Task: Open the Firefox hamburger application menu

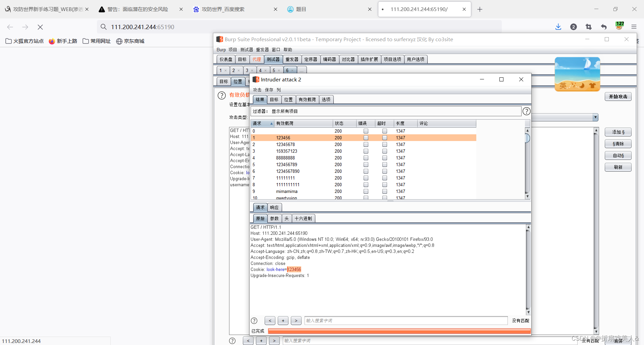Action: (634, 27)
